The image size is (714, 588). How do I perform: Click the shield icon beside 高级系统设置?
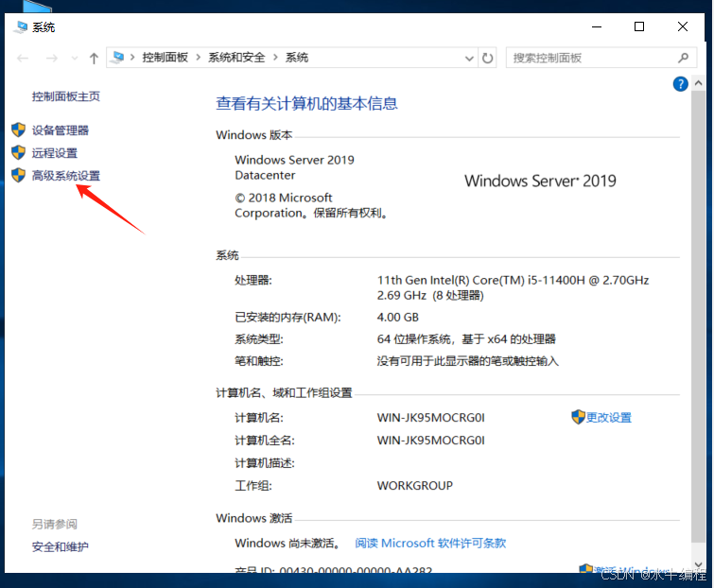click(x=18, y=175)
